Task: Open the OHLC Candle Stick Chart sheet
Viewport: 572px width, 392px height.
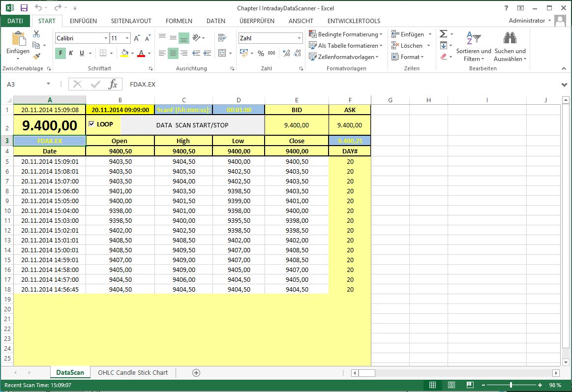Action: tap(133, 373)
